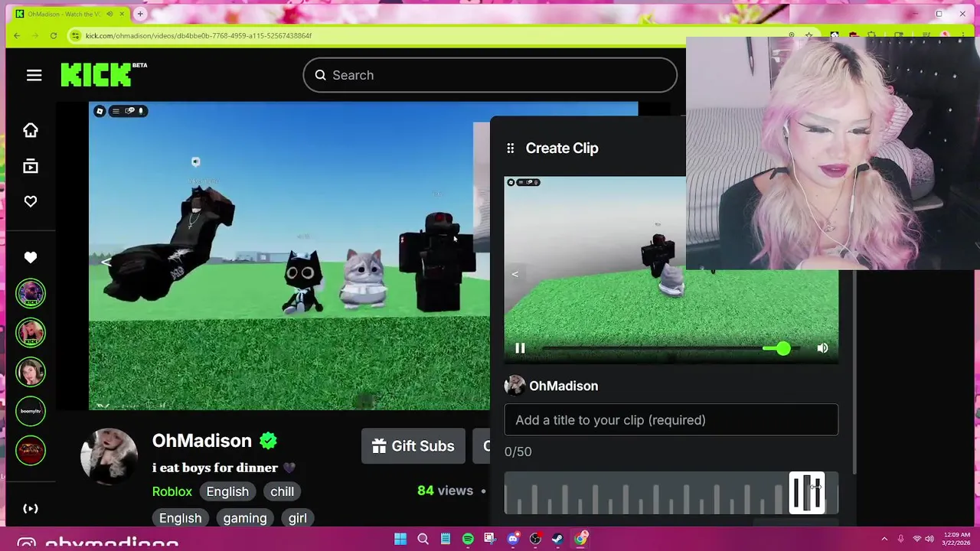This screenshot has height=551, width=980.
Task: Open OhMadison channel profile picture
Action: [x=109, y=456]
